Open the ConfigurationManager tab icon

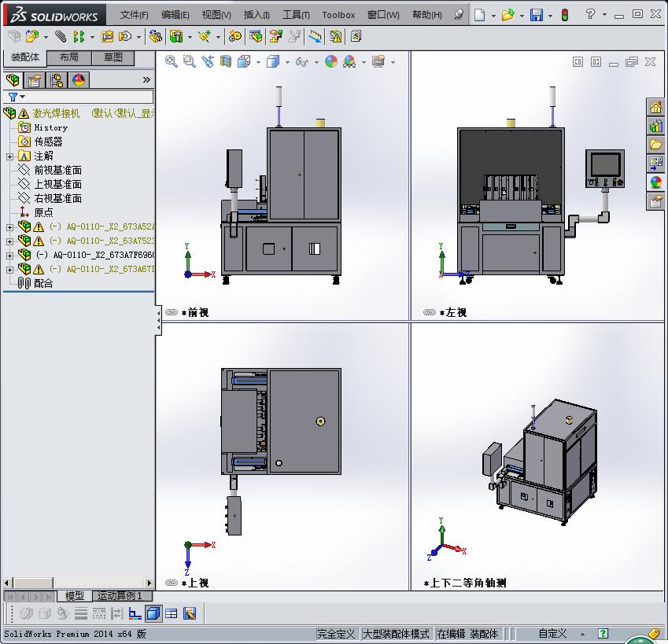pos(56,80)
